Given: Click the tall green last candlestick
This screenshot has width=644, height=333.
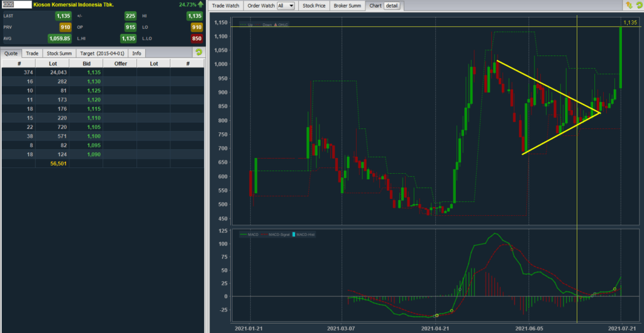Looking at the screenshot, I should click(x=620, y=57).
